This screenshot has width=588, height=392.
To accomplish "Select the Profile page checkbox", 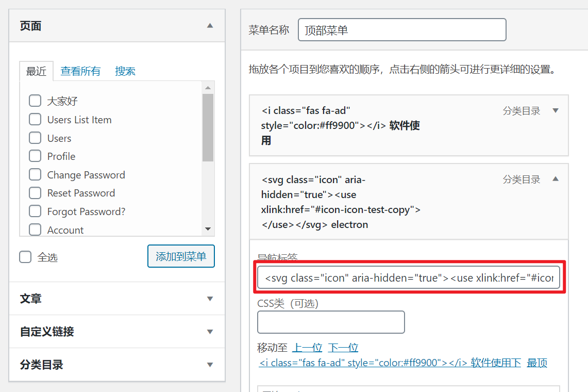I will [35, 156].
